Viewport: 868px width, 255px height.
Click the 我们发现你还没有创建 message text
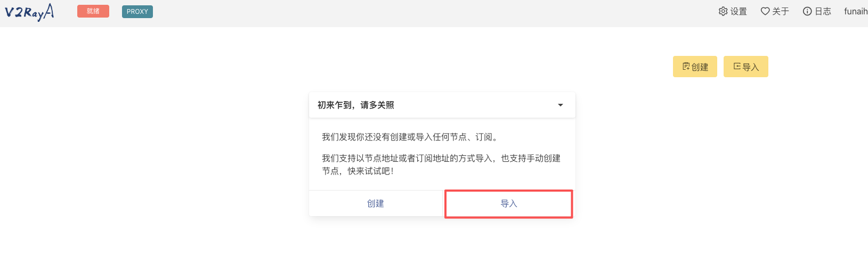(410, 137)
